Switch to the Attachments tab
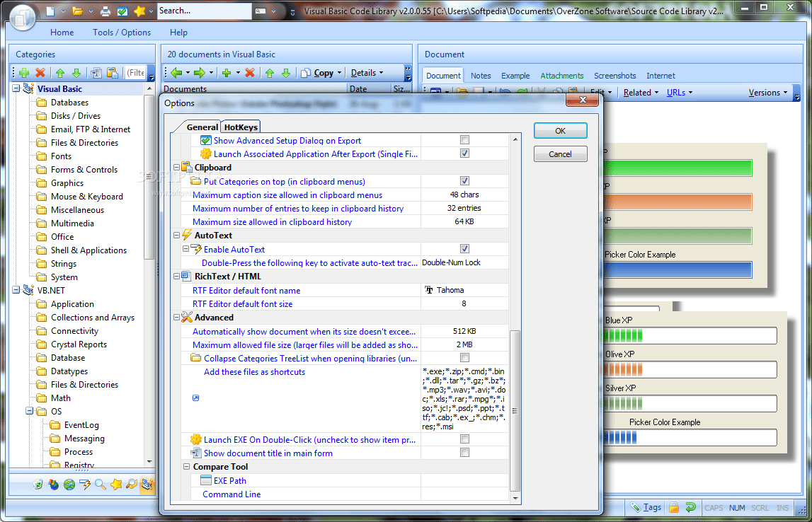 [562, 76]
